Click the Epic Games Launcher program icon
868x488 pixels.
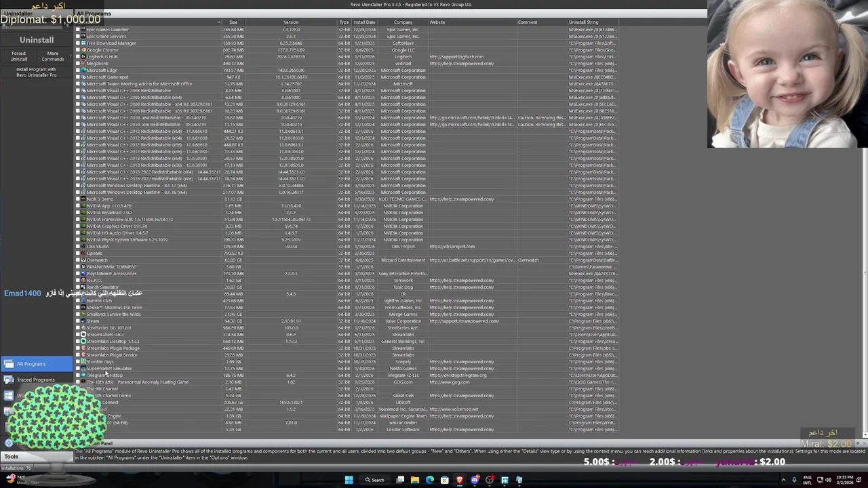(83, 30)
